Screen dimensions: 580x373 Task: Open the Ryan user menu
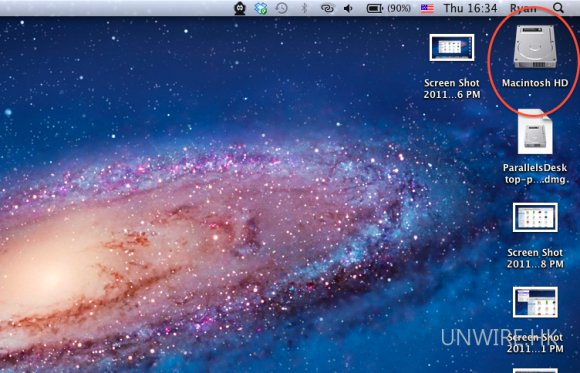point(523,8)
